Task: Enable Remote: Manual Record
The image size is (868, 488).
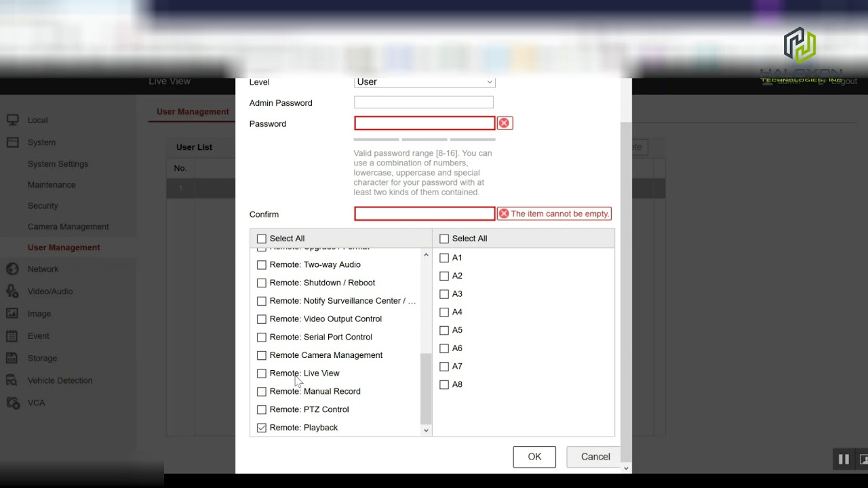Action: (262, 392)
